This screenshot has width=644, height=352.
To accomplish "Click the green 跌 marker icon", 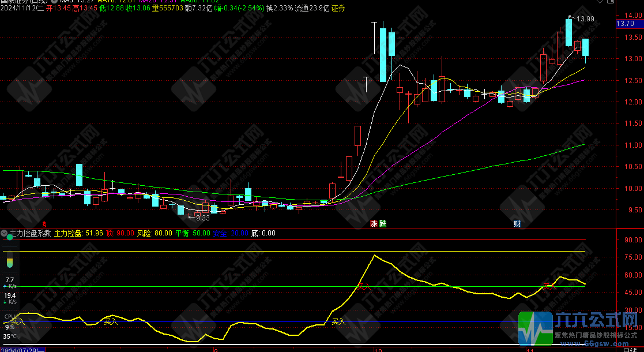I will pyautogui.click(x=382, y=224).
